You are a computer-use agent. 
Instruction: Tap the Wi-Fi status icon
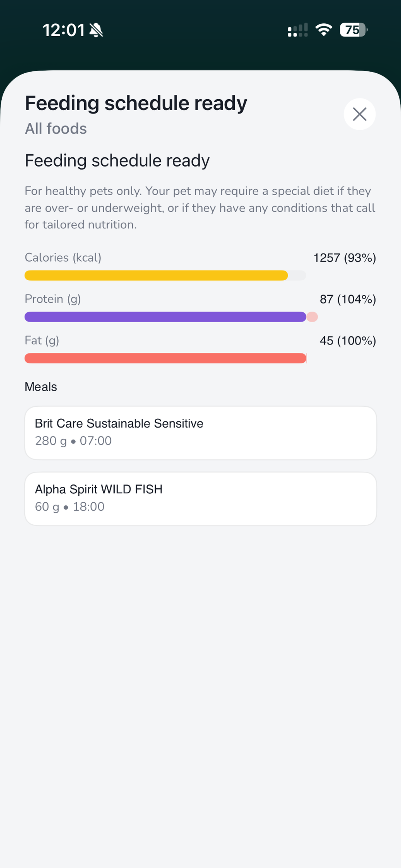tap(324, 30)
